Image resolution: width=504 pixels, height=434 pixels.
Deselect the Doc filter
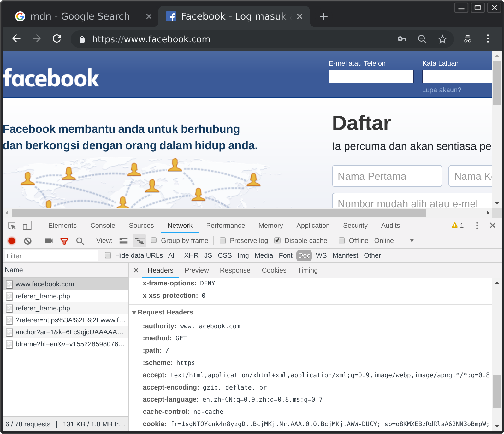pos(304,255)
